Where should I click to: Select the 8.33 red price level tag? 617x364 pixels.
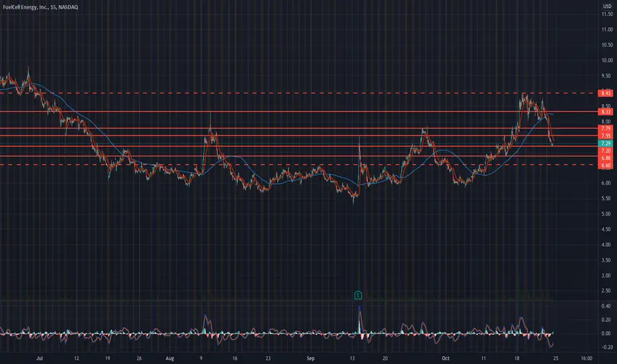(606, 112)
